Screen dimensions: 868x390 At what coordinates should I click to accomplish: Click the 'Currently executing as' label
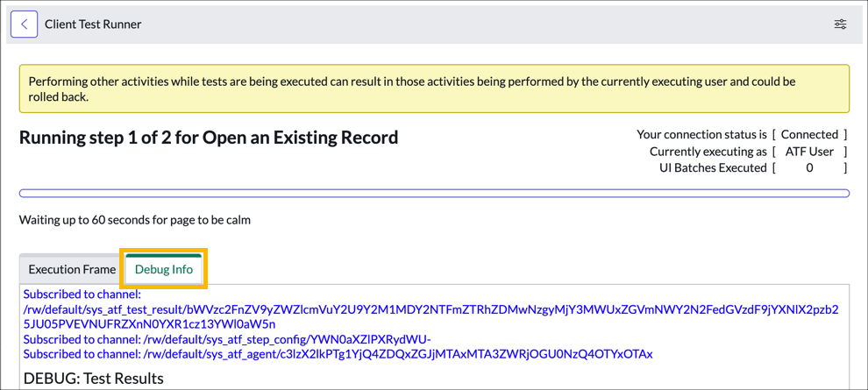click(708, 152)
